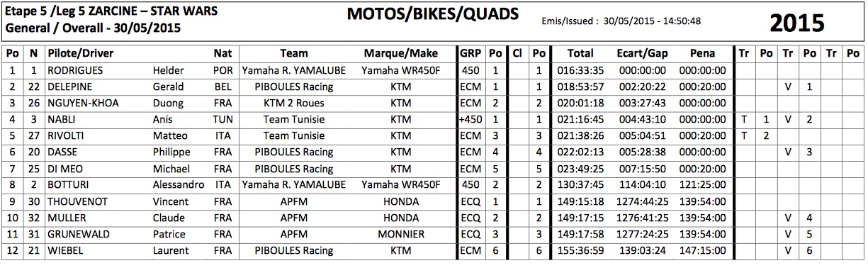This screenshot has width=868, height=268.
Task: Select the Team column header
Action: coord(293,53)
